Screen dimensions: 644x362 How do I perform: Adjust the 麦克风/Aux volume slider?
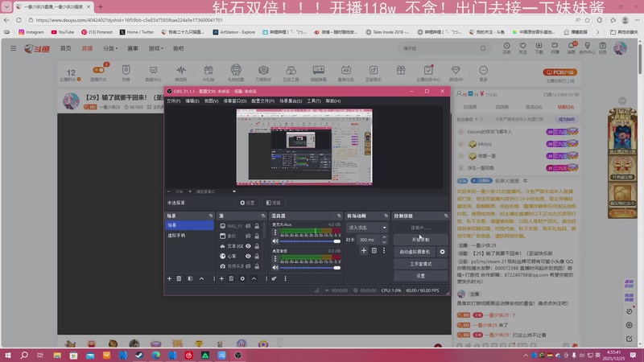pyautogui.click(x=311, y=241)
